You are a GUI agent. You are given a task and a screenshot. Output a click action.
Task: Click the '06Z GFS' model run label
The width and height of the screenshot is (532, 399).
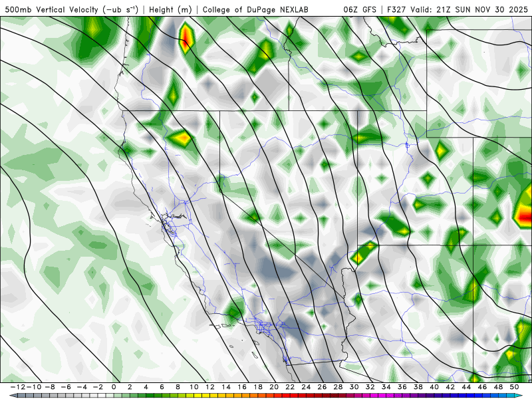click(360, 9)
